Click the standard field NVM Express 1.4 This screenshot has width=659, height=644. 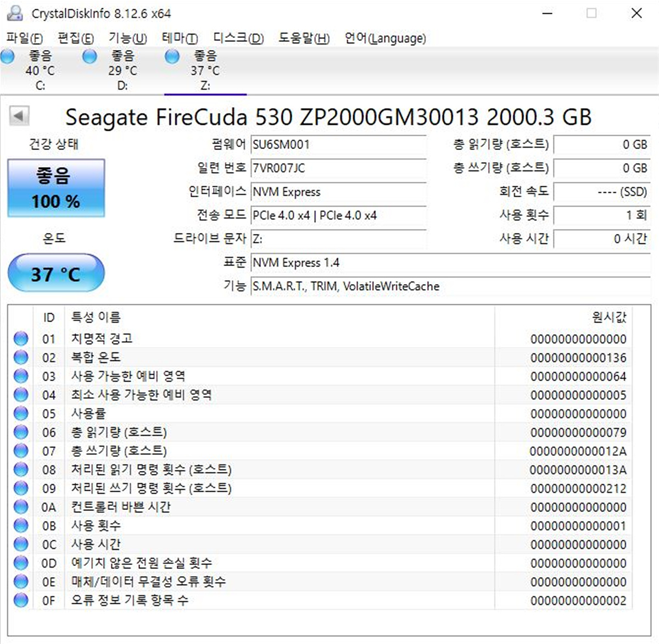coord(450,263)
